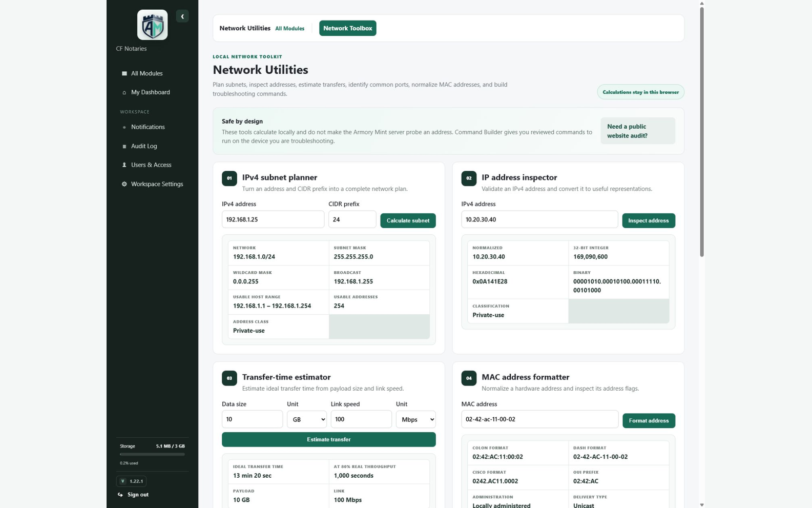Image resolution: width=812 pixels, height=508 pixels.
Task: Open the link speed Unit dropdown (Mbps)
Action: click(x=415, y=419)
